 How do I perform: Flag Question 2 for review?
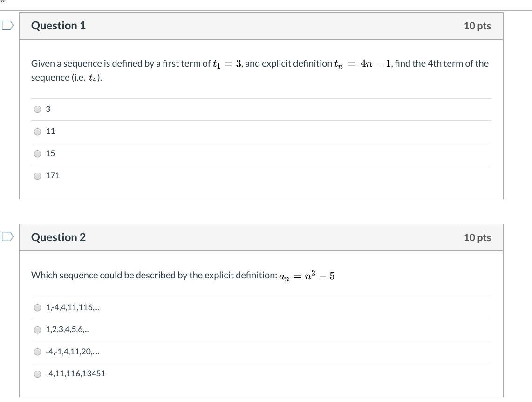click(7, 237)
